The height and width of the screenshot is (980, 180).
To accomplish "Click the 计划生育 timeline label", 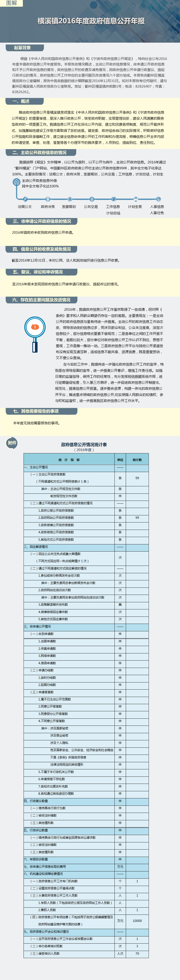I will tap(135, 207).
